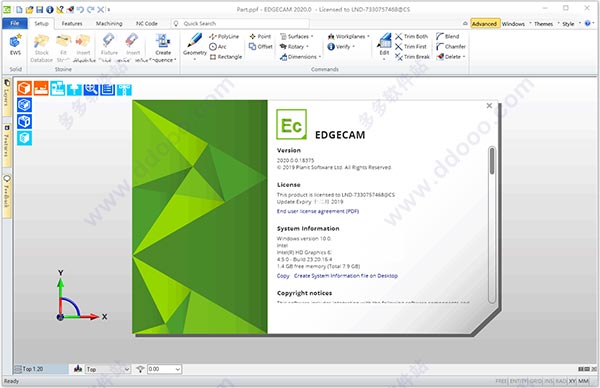Select the Offset command

(261, 47)
